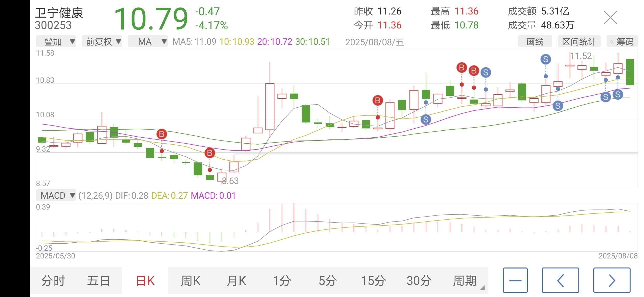This screenshot has height=297, width=644.
Task: Click the MA5: 11.09 value
Action: [194, 42]
